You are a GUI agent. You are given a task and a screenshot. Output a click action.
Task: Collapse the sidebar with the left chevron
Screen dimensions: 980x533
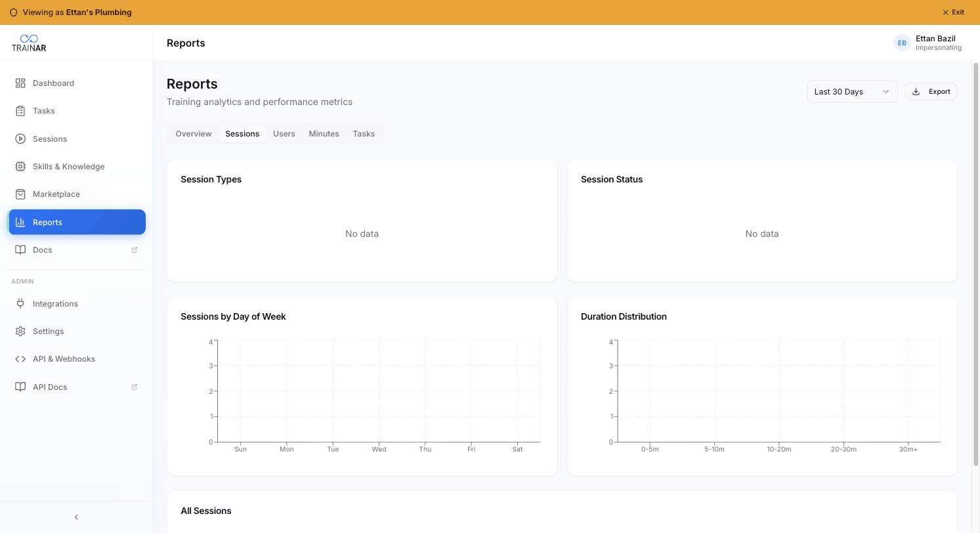(76, 517)
